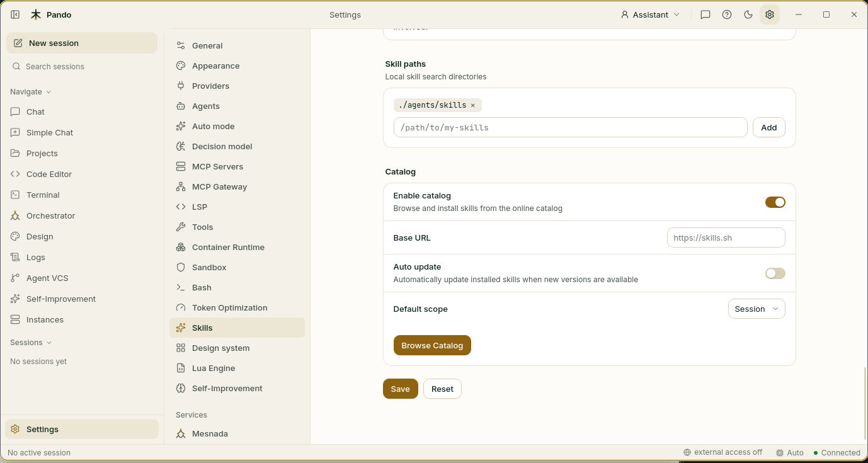Viewport: 868px width, 463px height.
Task: Open Settings at bottom of sidebar
Action: tap(82, 429)
